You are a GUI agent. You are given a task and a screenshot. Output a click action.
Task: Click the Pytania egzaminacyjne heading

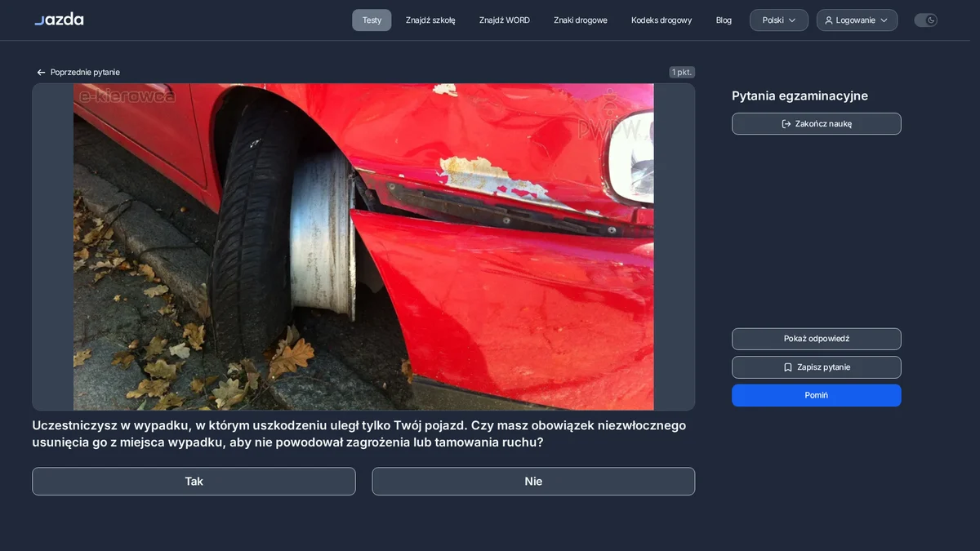click(800, 96)
